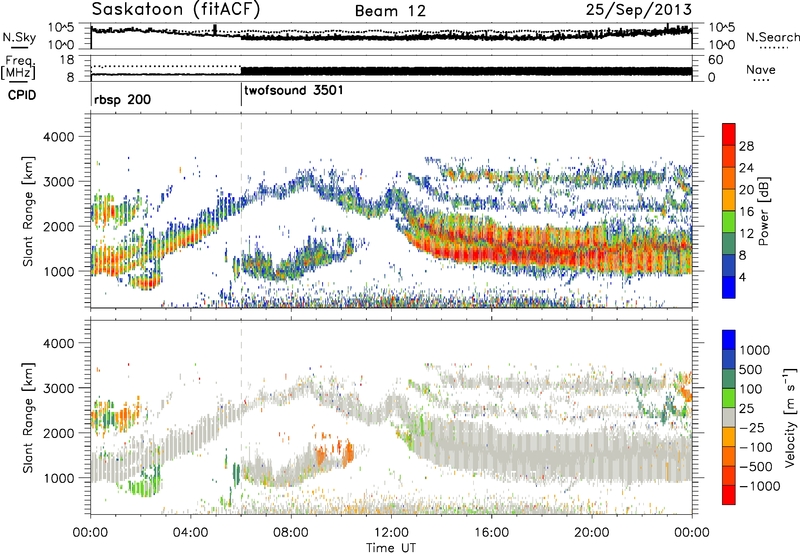Click the '-1000' velocity colorbar tick
Screen dimensions: 800x554
759,486
